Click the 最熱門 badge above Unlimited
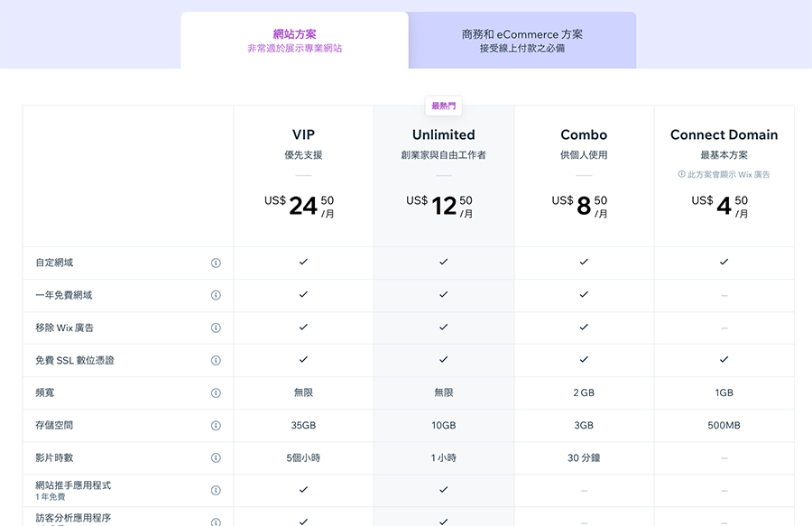 click(x=443, y=105)
